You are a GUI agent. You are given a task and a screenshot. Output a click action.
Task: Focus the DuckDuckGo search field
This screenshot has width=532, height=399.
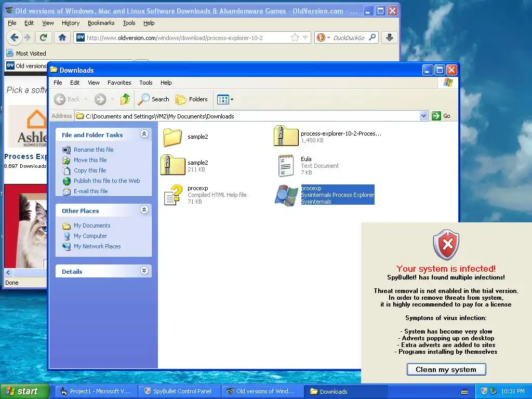(x=349, y=37)
